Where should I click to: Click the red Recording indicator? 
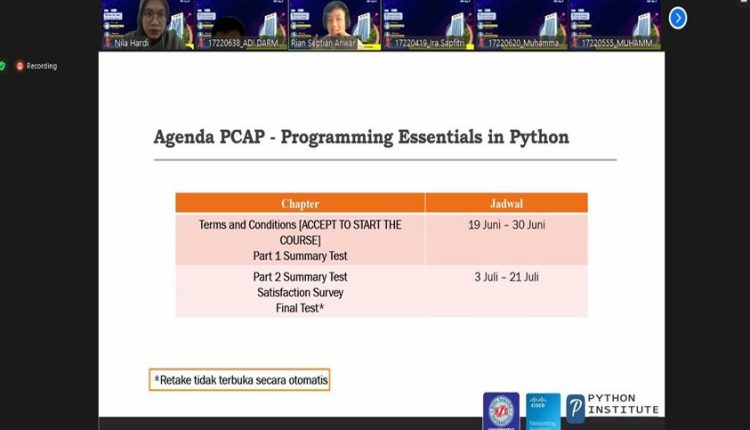37,66
